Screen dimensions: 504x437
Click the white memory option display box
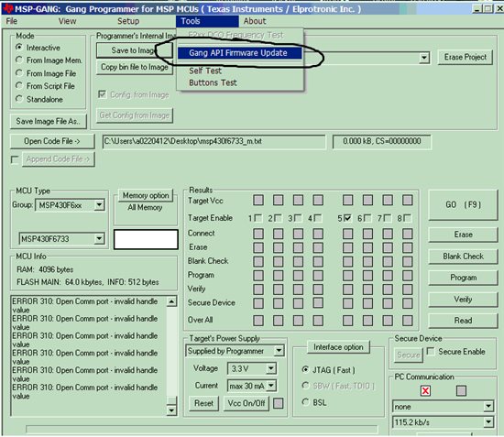[x=146, y=239]
